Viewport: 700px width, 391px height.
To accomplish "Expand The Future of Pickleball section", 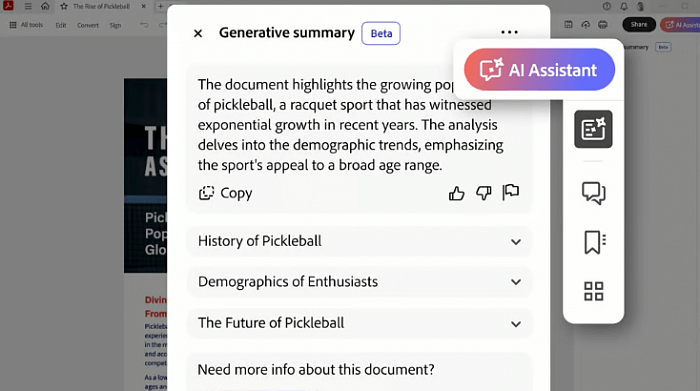I will point(359,323).
